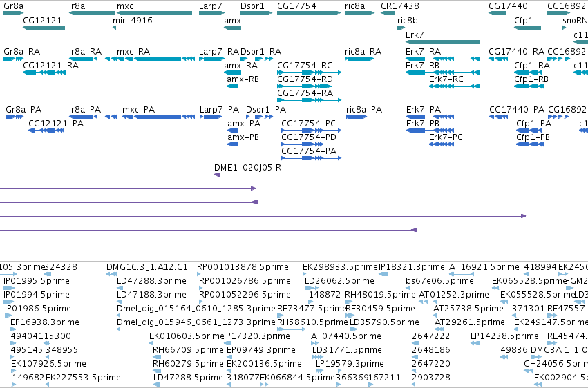Screen dimensions: 588x388
Task: Select the Ir8a gene feature bar
Action: [92, 13]
